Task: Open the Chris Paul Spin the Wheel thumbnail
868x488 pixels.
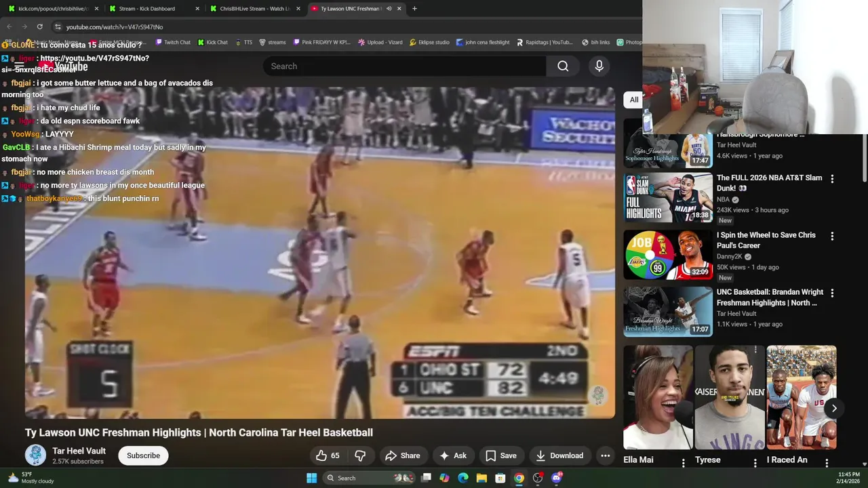Action: (668, 254)
